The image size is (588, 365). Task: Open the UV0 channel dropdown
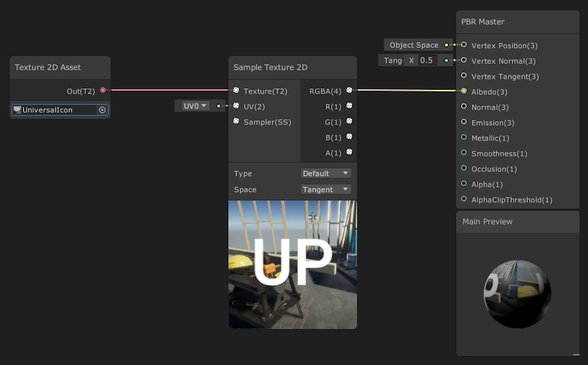coord(195,106)
